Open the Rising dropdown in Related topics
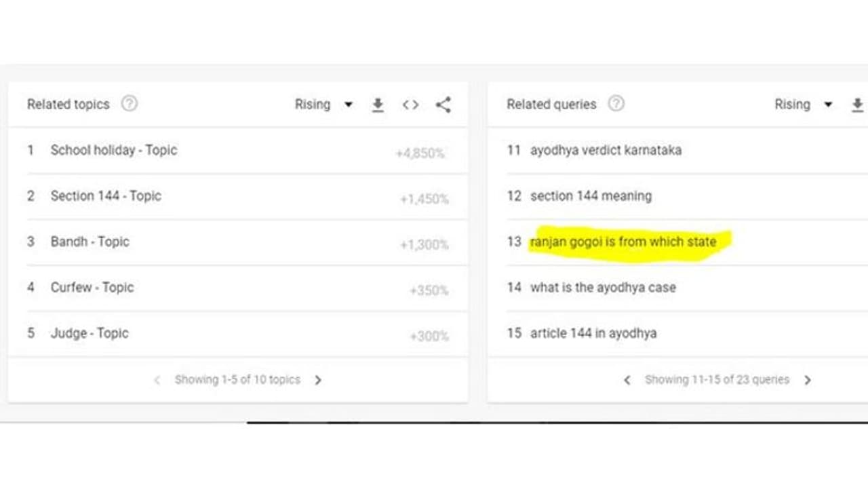The width and height of the screenshot is (868, 496). [323, 104]
